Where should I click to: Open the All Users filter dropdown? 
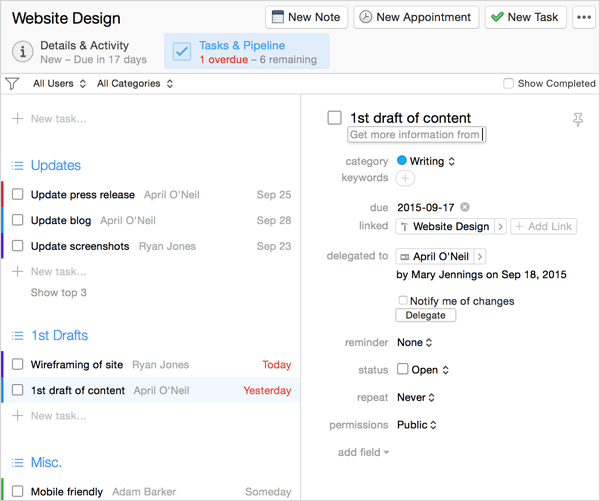tap(59, 83)
